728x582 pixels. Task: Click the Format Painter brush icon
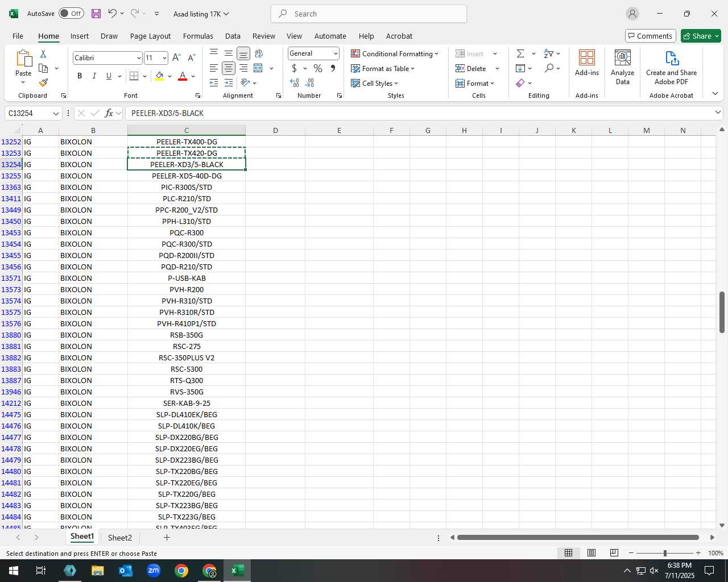point(43,83)
